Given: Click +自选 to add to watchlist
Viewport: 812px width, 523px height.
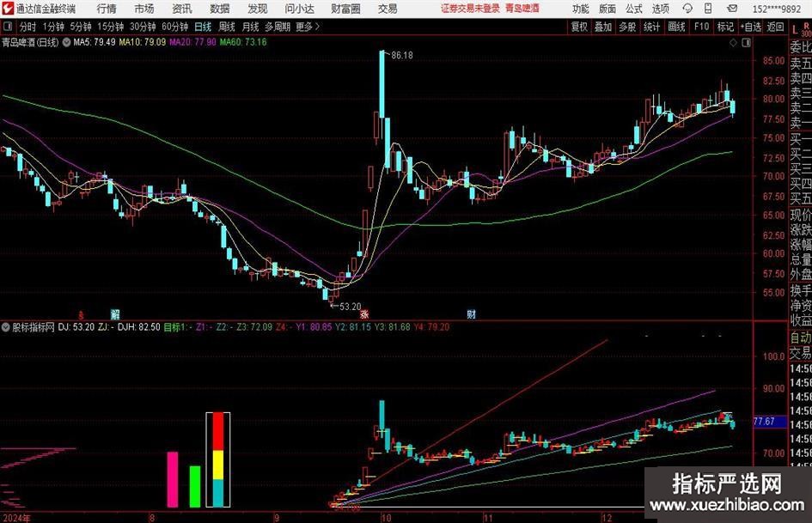Looking at the screenshot, I should [750, 27].
